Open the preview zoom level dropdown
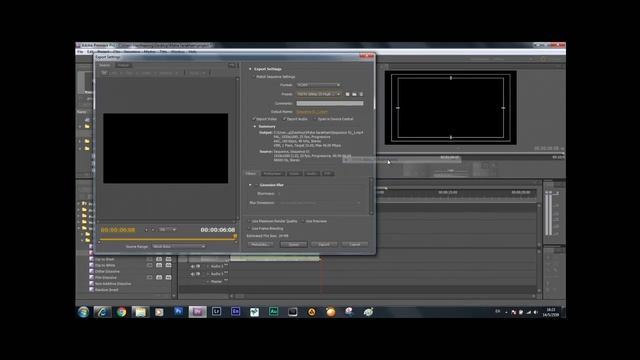 167,230
